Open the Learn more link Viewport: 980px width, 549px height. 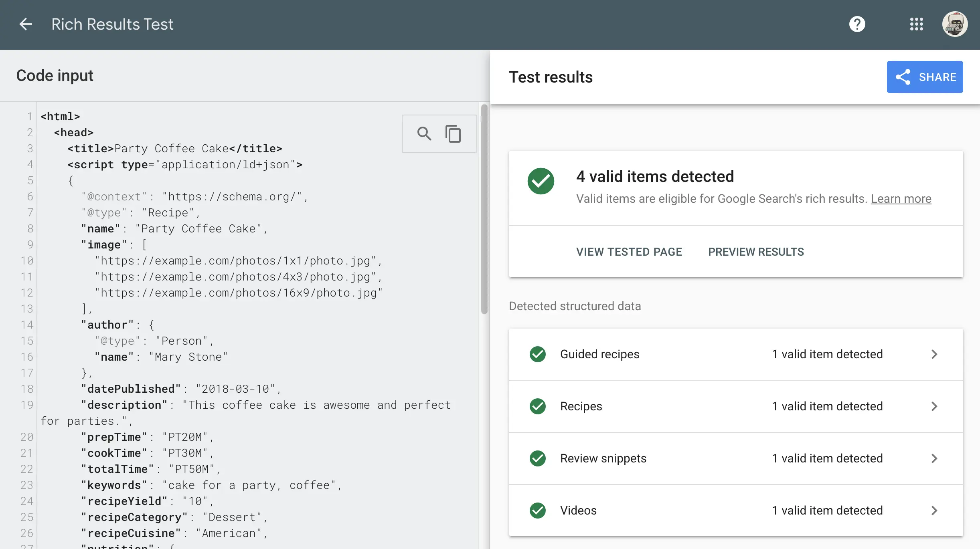click(x=901, y=198)
